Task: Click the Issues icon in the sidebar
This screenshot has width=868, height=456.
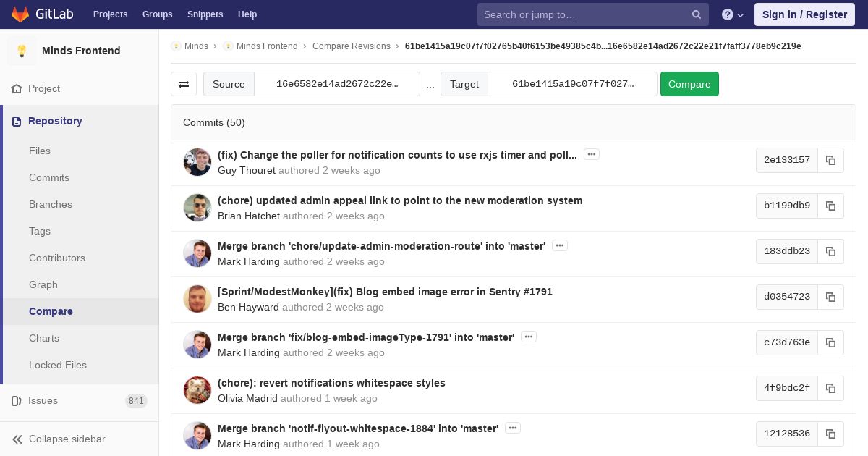Action: click(x=17, y=400)
